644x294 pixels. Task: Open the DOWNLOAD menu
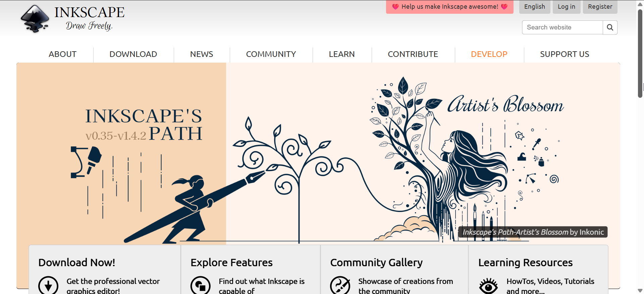[x=133, y=54]
